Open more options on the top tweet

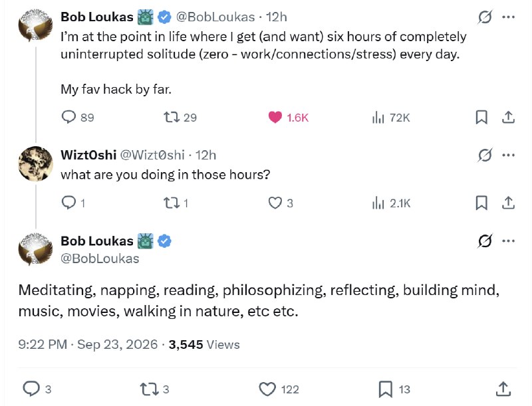point(508,17)
